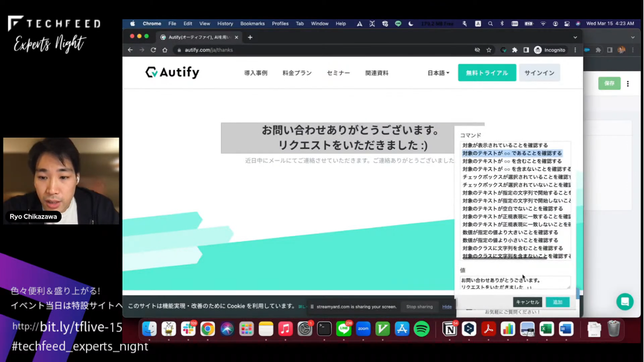Click the Autify logo in the header
Viewport: 644px width, 362px height.
pos(172,72)
